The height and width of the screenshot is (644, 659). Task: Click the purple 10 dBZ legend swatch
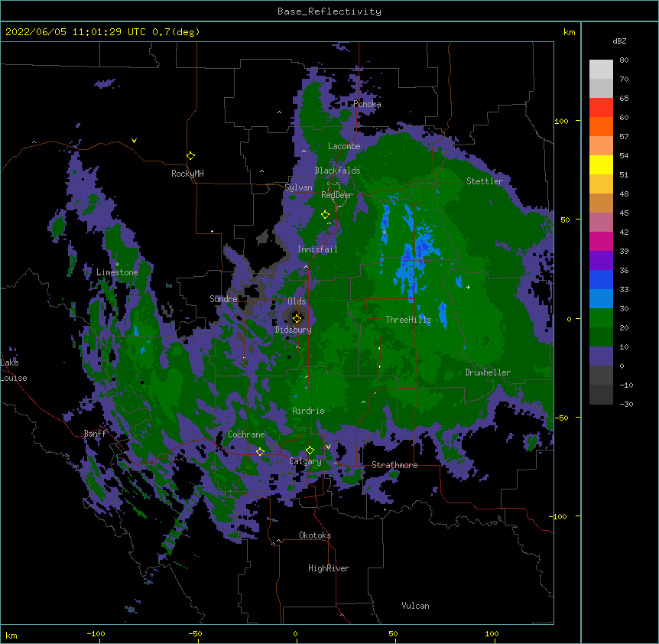pyautogui.click(x=601, y=356)
